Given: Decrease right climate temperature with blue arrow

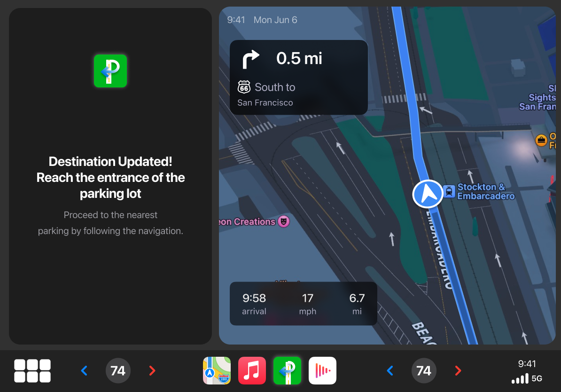Looking at the screenshot, I should (x=390, y=370).
